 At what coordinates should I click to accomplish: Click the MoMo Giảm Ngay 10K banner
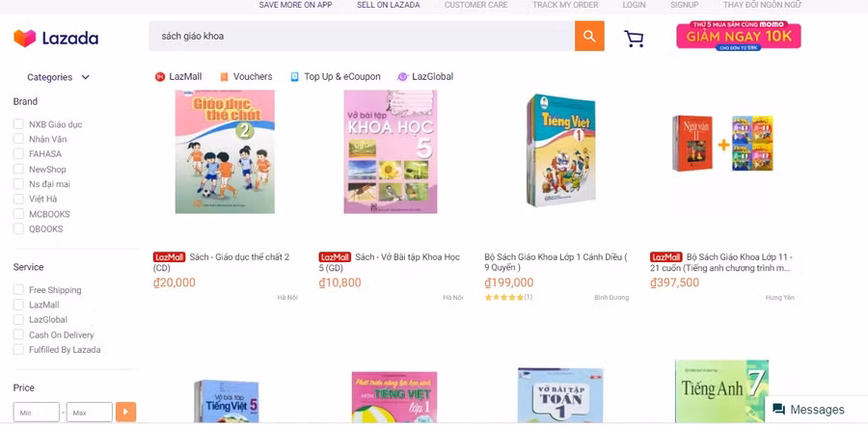739,37
